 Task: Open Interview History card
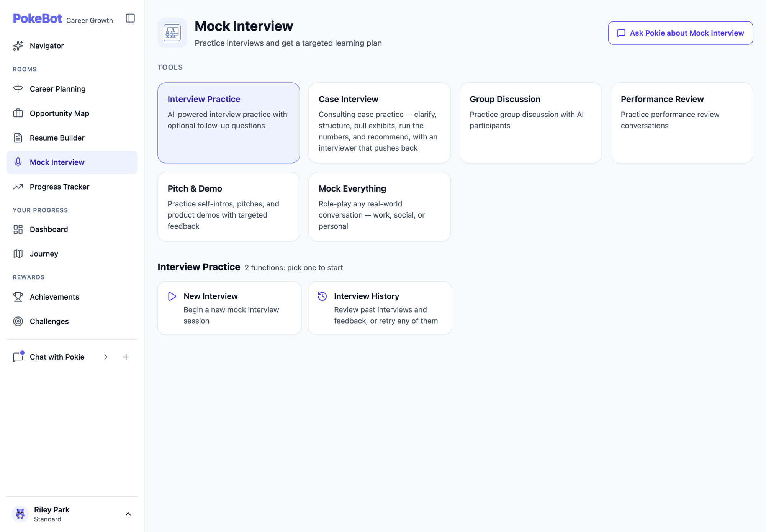[380, 308]
